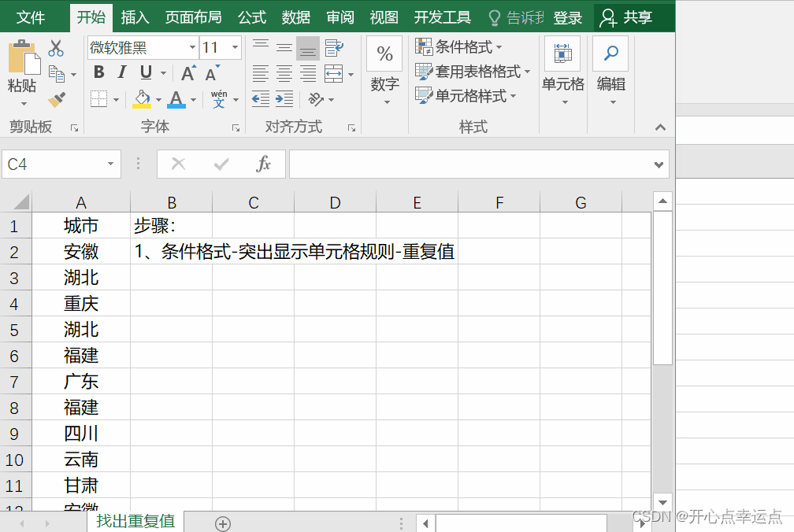Open the Cells group button

click(563, 70)
